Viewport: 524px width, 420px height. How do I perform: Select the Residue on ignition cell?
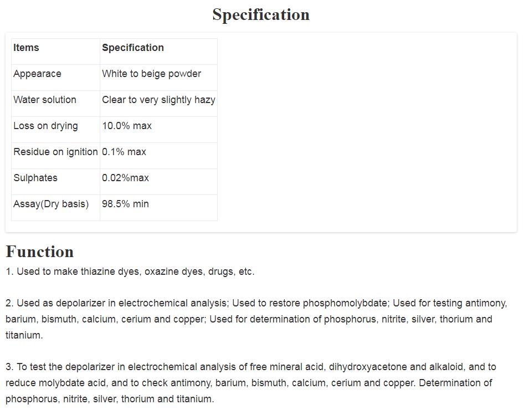(x=55, y=152)
